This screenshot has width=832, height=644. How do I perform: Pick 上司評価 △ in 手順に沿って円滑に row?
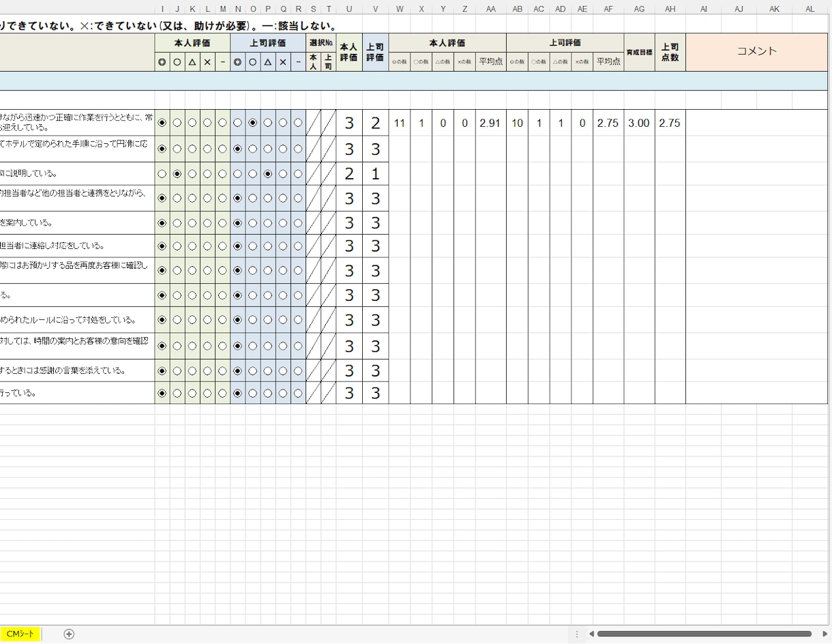click(x=268, y=149)
